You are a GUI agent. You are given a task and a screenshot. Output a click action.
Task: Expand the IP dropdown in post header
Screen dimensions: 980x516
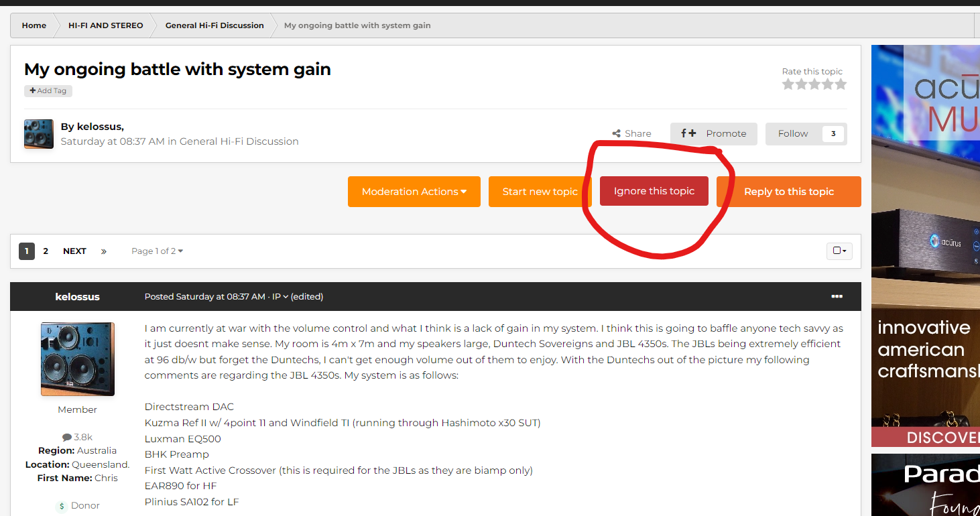tap(280, 296)
